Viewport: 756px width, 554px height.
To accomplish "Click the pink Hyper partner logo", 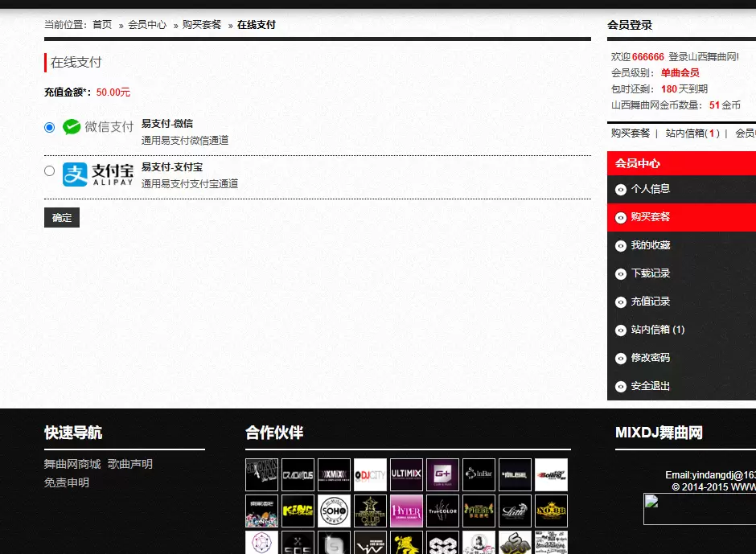I will pyautogui.click(x=406, y=511).
